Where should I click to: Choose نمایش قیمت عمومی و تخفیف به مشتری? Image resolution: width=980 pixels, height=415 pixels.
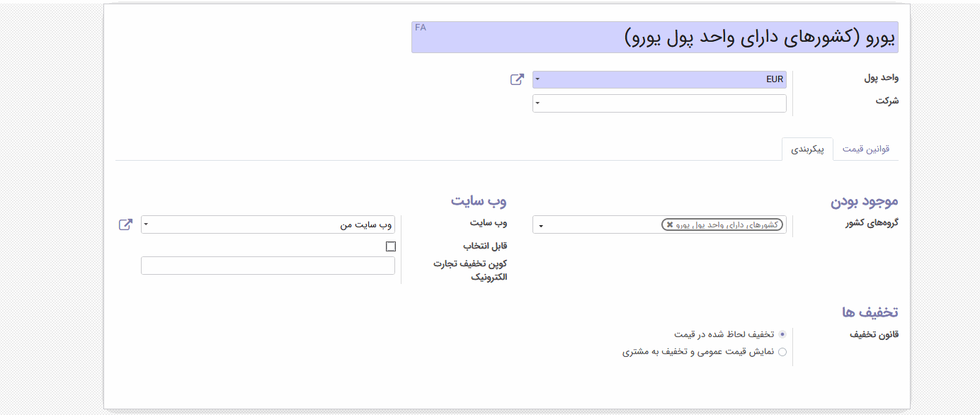(782, 351)
